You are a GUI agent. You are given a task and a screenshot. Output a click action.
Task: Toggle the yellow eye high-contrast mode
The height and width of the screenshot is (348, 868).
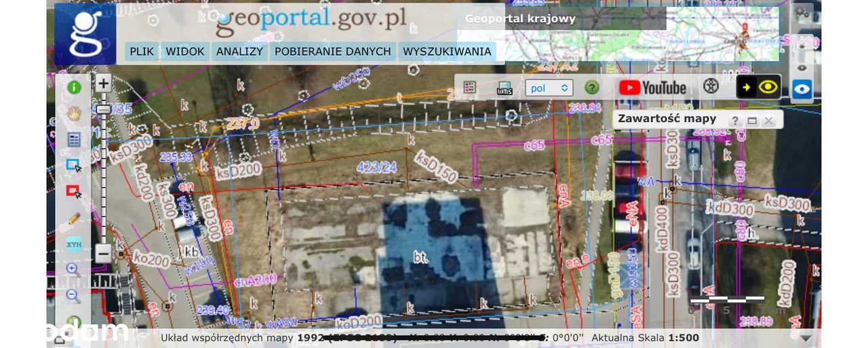click(x=759, y=88)
